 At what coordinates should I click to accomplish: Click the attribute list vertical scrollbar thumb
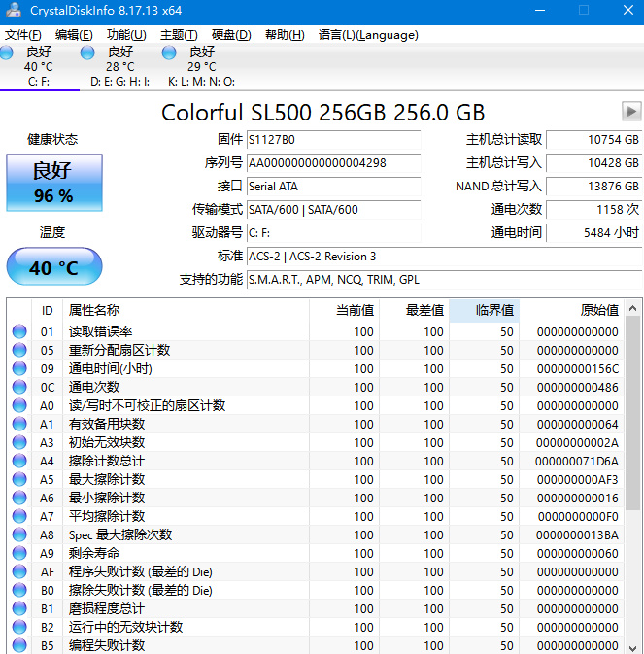(x=632, y=413)
